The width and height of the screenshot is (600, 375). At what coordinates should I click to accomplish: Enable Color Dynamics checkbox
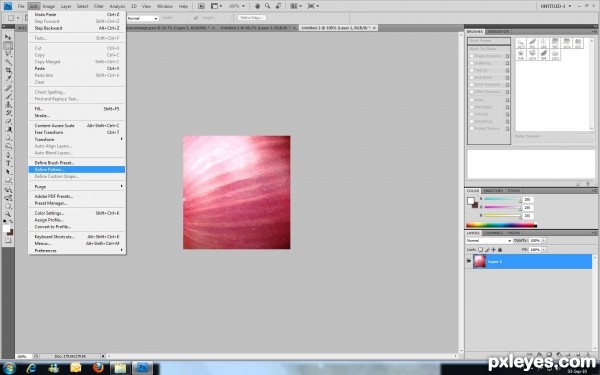pyautogui.click(x=472, y=85)
